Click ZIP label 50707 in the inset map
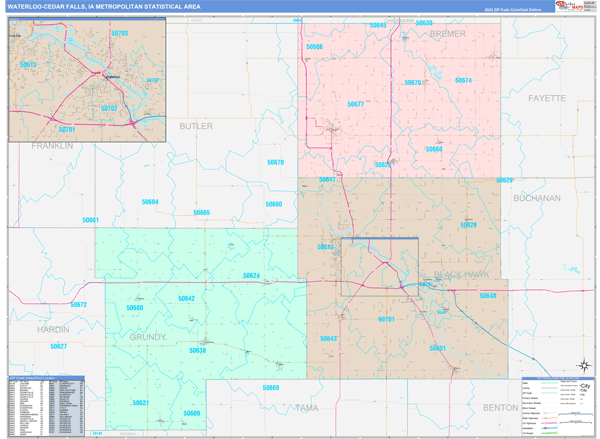 [x=153, y=80]
